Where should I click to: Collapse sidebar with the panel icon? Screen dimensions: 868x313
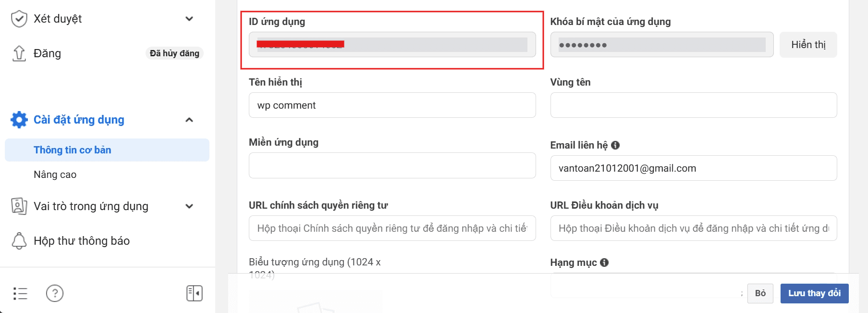194,293
